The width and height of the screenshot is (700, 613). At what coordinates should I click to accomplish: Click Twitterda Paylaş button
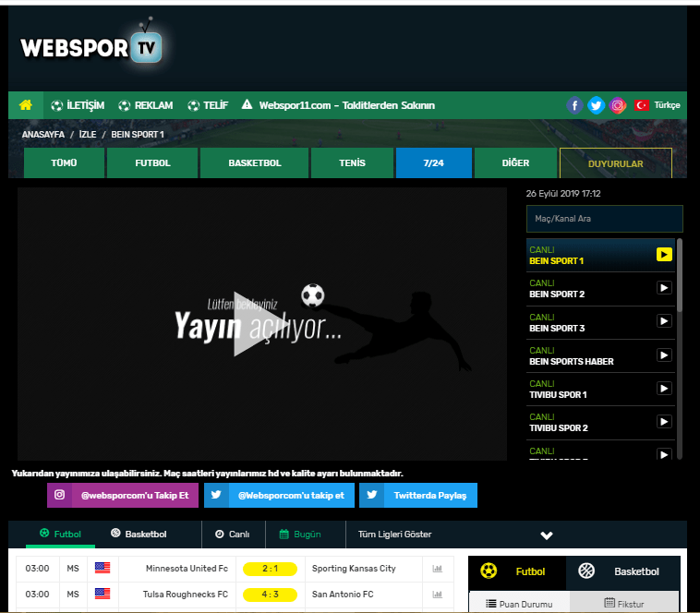pyautogui.click(x=418, y=495)
